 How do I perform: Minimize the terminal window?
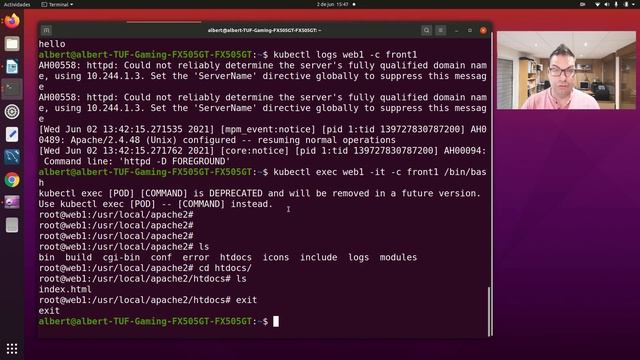coord(456,30)
